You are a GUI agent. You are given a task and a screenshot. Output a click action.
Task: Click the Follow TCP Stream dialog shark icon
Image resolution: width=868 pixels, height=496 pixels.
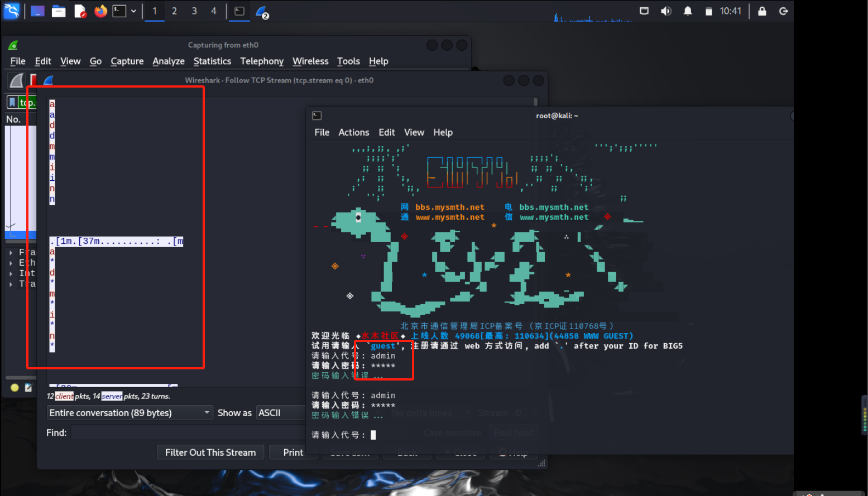click(48, 80)
